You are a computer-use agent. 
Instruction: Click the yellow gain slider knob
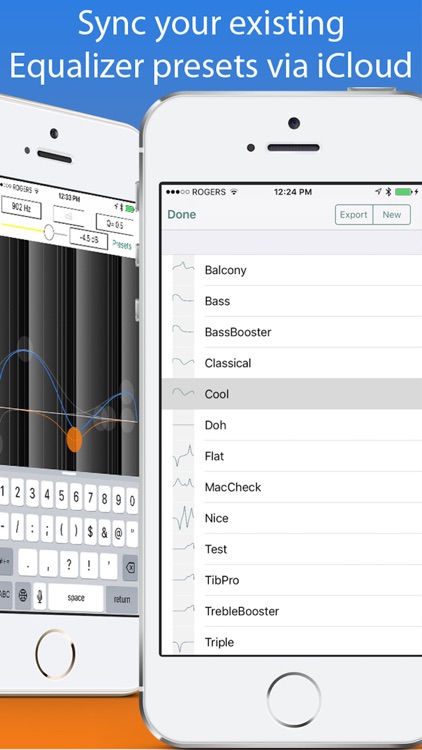coord(49,232)
